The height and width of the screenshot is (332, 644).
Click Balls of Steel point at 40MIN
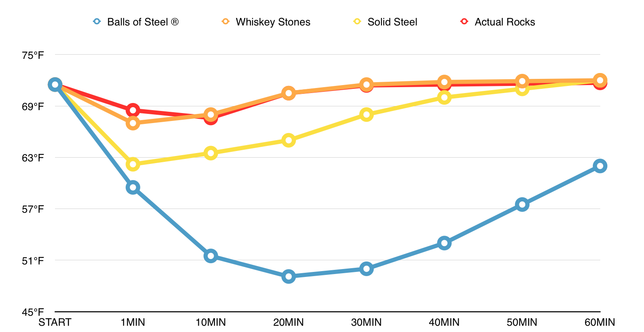444,243
